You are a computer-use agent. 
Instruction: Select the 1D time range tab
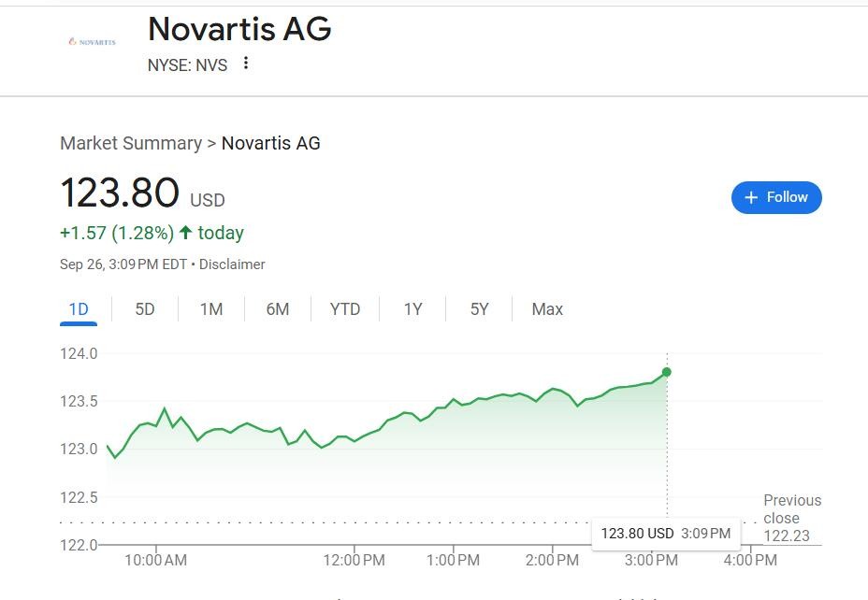(79, 309)
